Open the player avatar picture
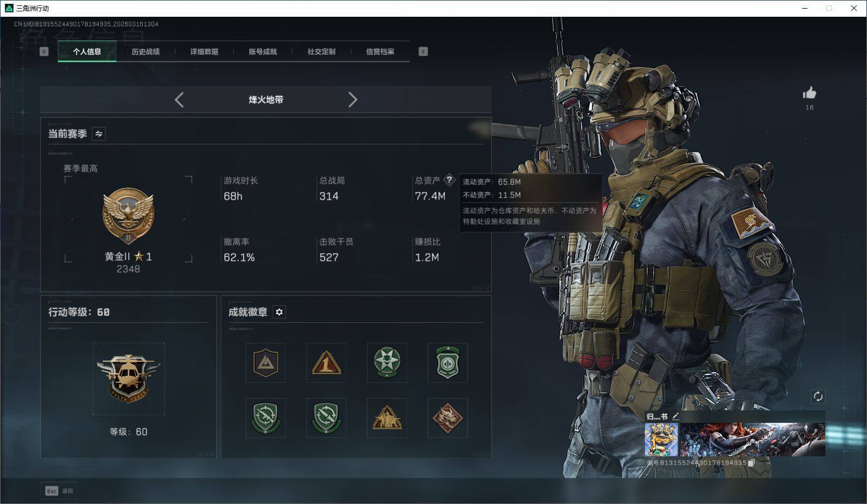Screen dimensions: 867x504 [x=661, y=440]
